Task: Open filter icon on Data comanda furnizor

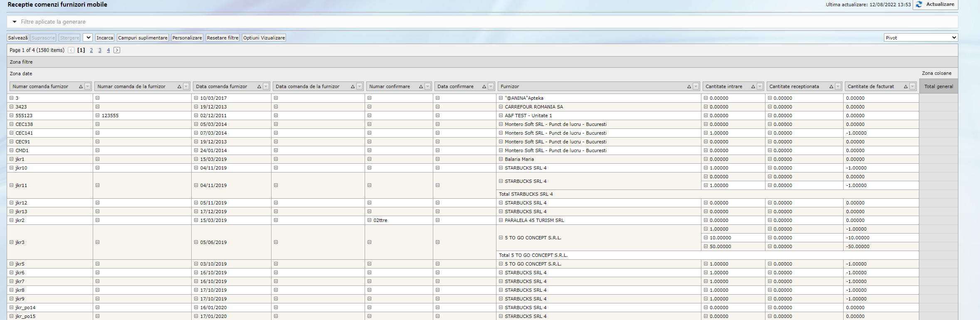Action: pos(266,86)
